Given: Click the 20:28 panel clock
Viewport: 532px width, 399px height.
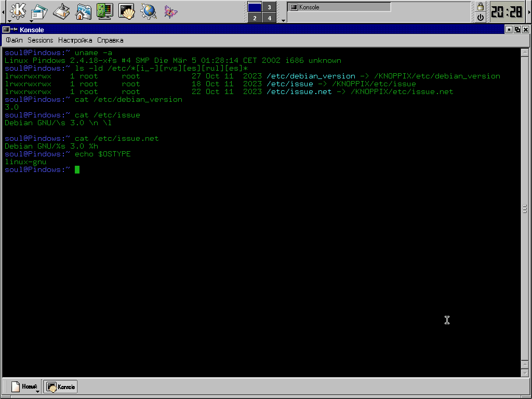Looking at the screenshot, I should point(507,12).
